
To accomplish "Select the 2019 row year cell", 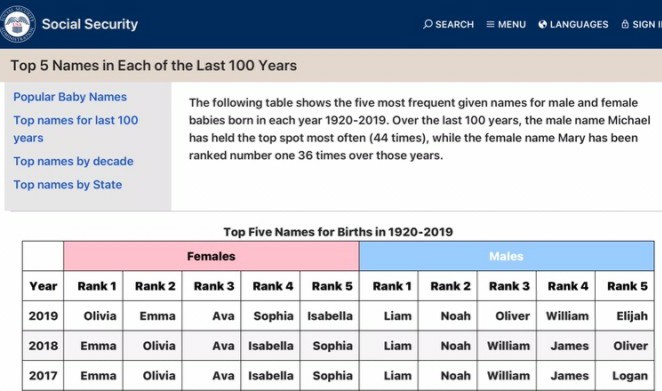I will coord(43,316).
